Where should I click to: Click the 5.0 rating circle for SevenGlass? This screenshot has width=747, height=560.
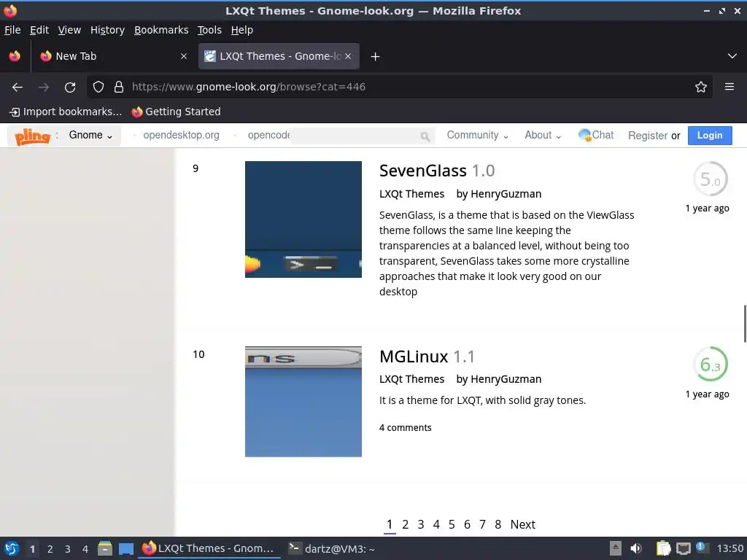tap(711, 179)
